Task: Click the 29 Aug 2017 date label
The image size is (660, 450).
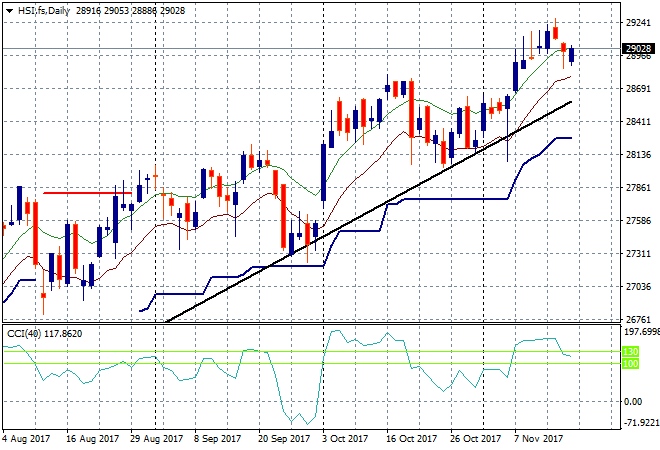Action: (x=157, y=439)
